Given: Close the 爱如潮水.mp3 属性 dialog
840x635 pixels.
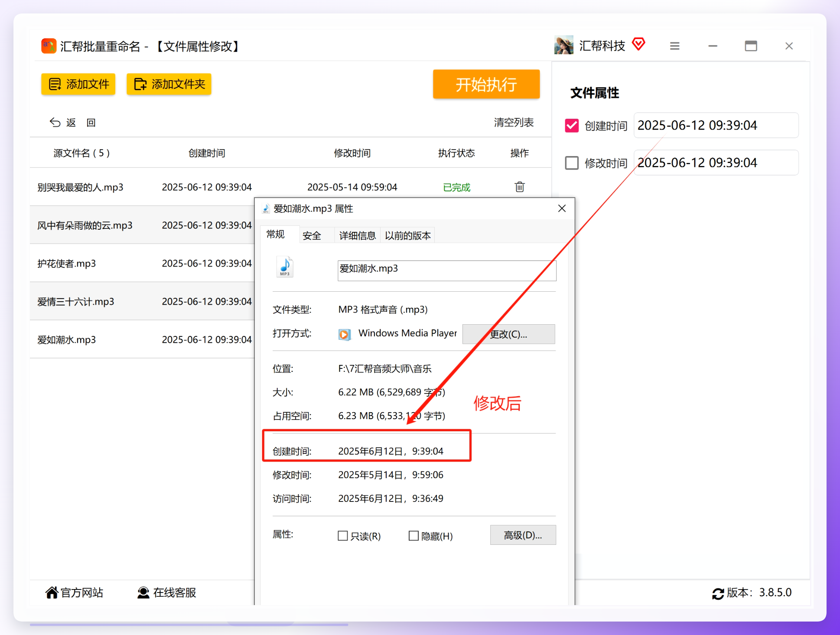Looking at the screenshot, I should point(562,208).
